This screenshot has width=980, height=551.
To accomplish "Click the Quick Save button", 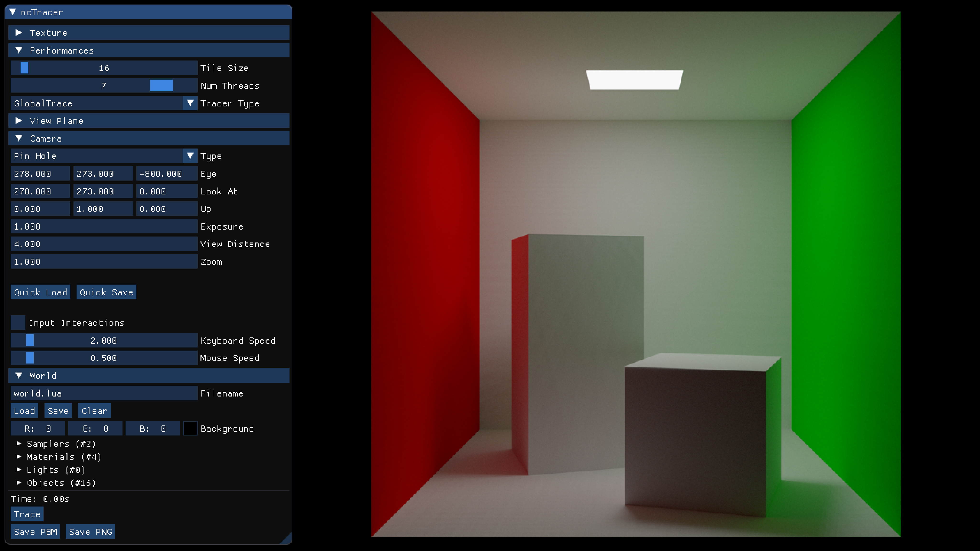I will [106, 292].
